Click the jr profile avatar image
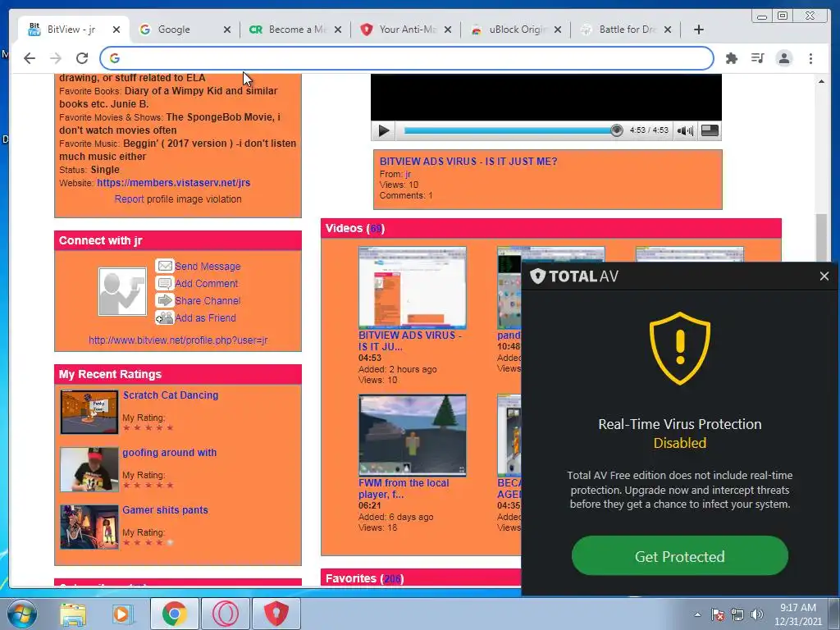This screenshot has width=840, height=630. (x=122, y=291)
